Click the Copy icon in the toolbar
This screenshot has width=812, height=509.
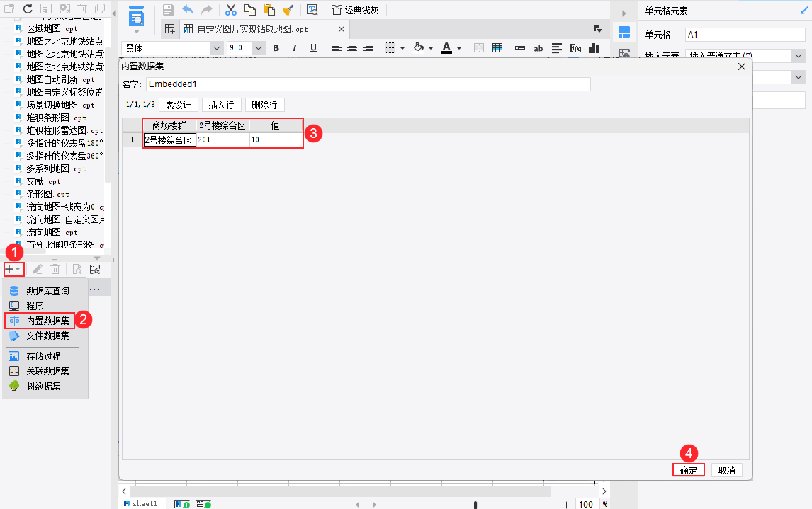(250, 10)
